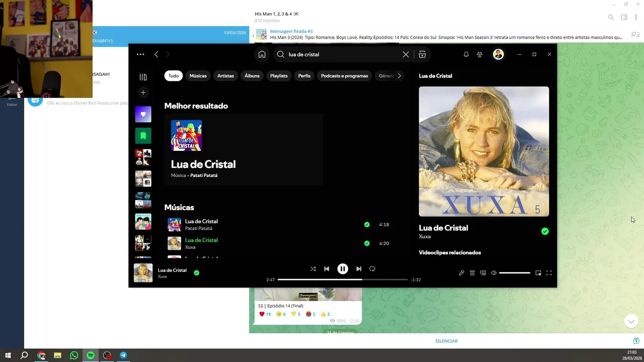Click now-playing album thumbnail

[143, 273]
